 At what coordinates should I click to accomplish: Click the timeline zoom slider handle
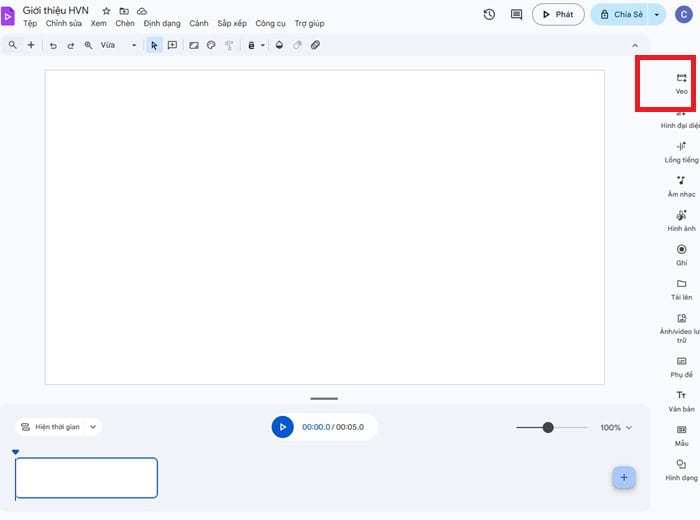click(x=548, y=427)
